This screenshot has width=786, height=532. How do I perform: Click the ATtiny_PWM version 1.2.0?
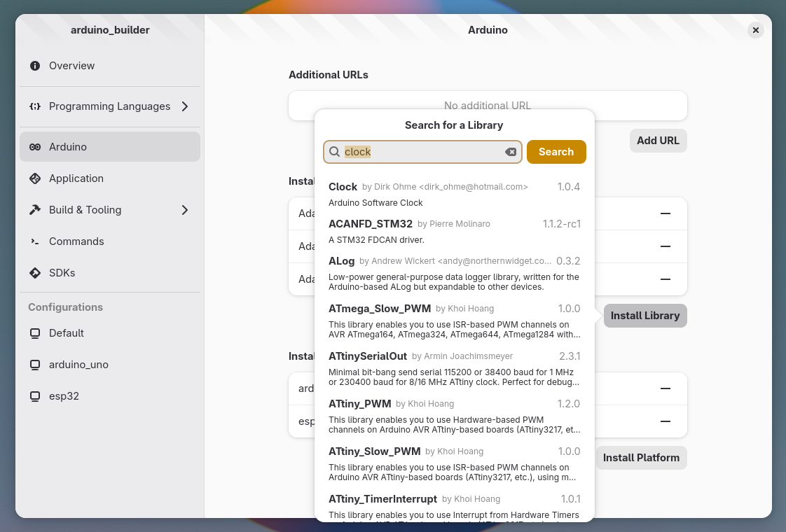568,404
